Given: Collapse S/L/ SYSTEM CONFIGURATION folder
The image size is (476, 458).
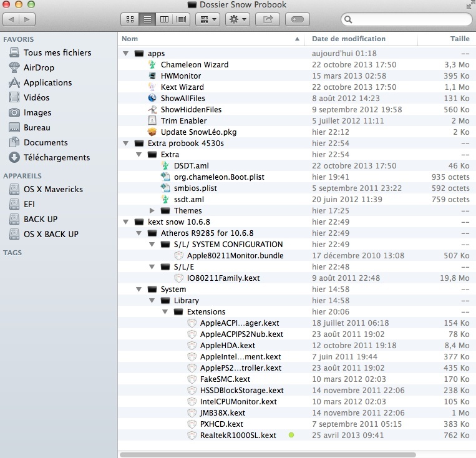Looking at the screenshot, I should point(152,245).
